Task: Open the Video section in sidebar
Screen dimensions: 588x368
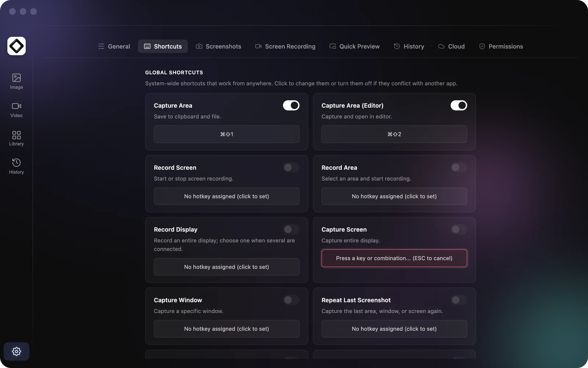Action: (x=16, y=110)
